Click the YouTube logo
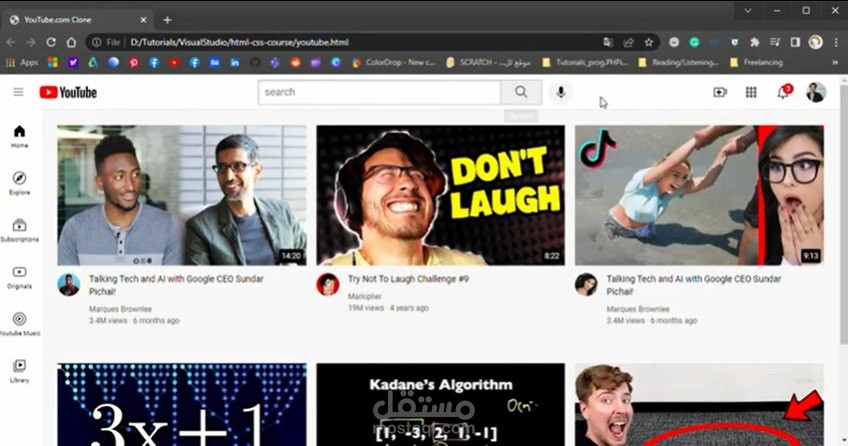This screenshot has width=848, height=446. click(x=68, y=92)
